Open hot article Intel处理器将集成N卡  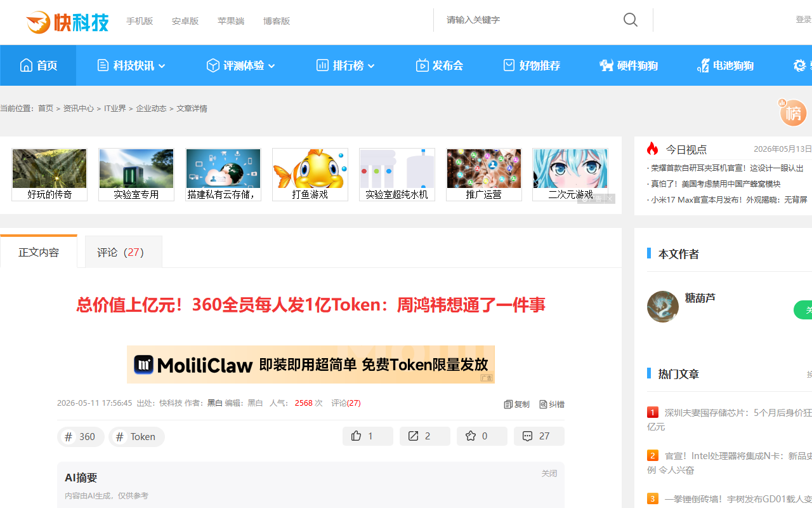tap(730, 463)
